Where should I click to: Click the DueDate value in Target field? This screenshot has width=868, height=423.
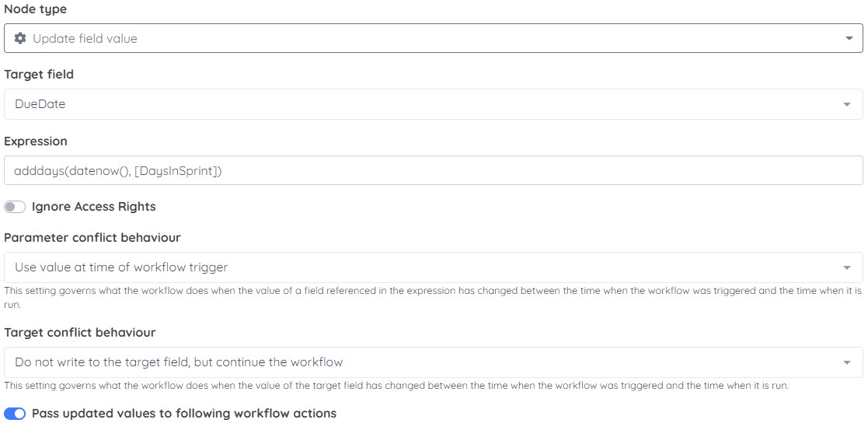(40, 104)
